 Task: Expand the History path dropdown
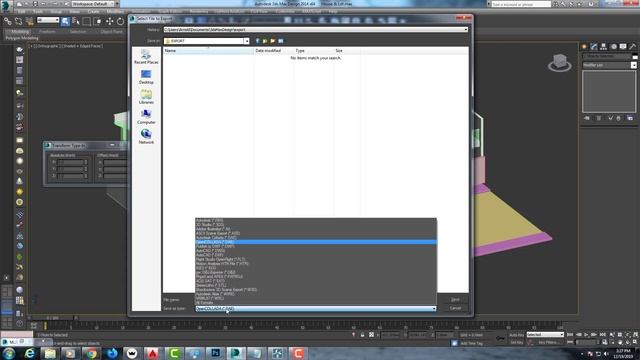point(465,30)
